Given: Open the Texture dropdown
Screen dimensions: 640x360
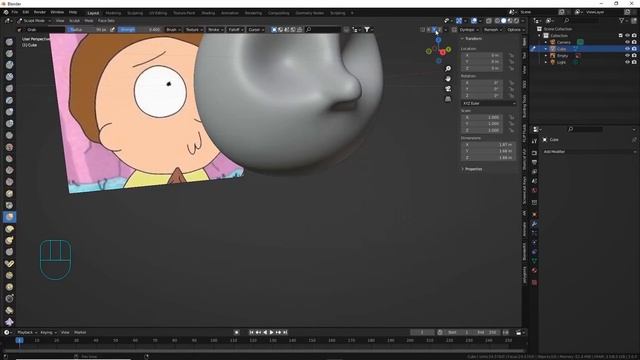Looking at the screenshot, I should (193, 30).
